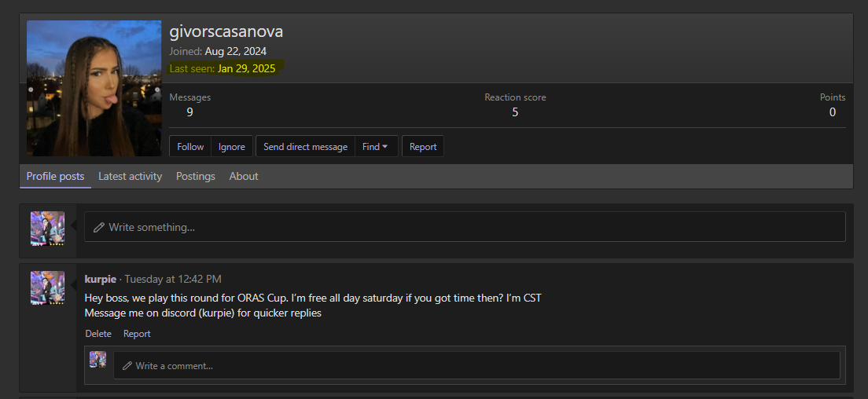Click the Messages count 9
Screen dimensions: 868x399
(190, 112)
